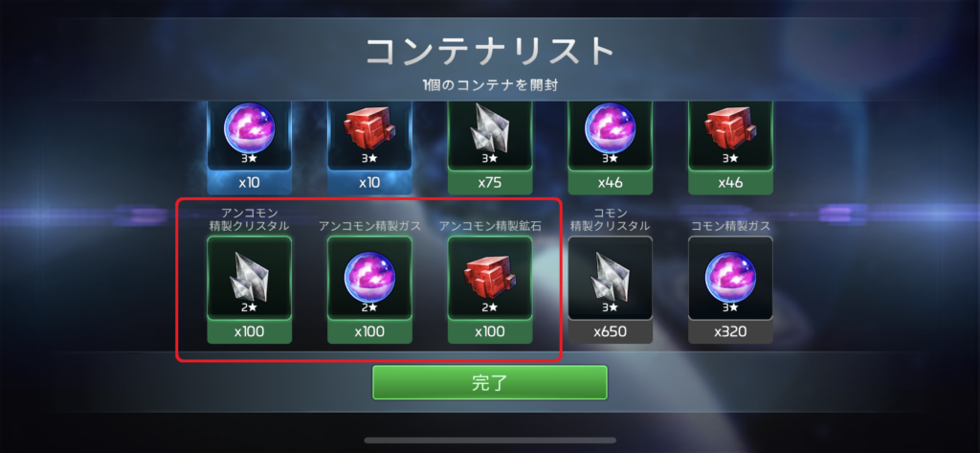Select the 2-star uncommon refined ore cube

[x=490, y=279]
